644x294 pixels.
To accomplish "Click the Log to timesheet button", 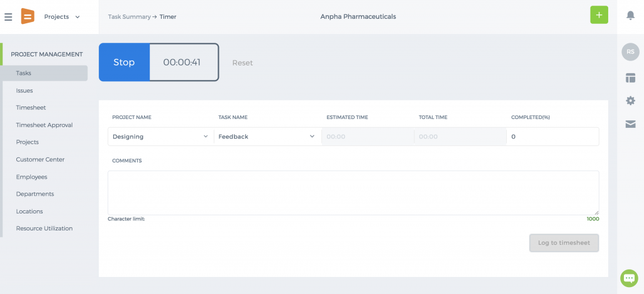I will [564, 242].
